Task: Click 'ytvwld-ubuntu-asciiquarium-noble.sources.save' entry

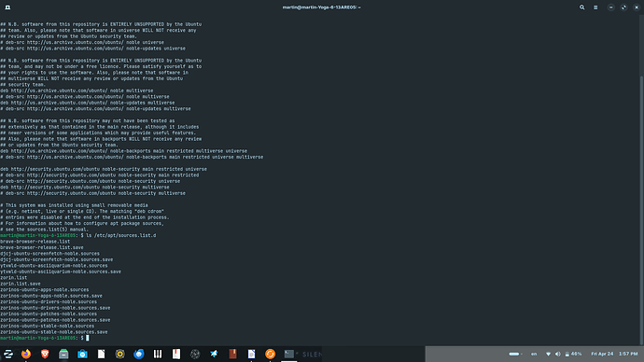Action: tap(61, 271)
